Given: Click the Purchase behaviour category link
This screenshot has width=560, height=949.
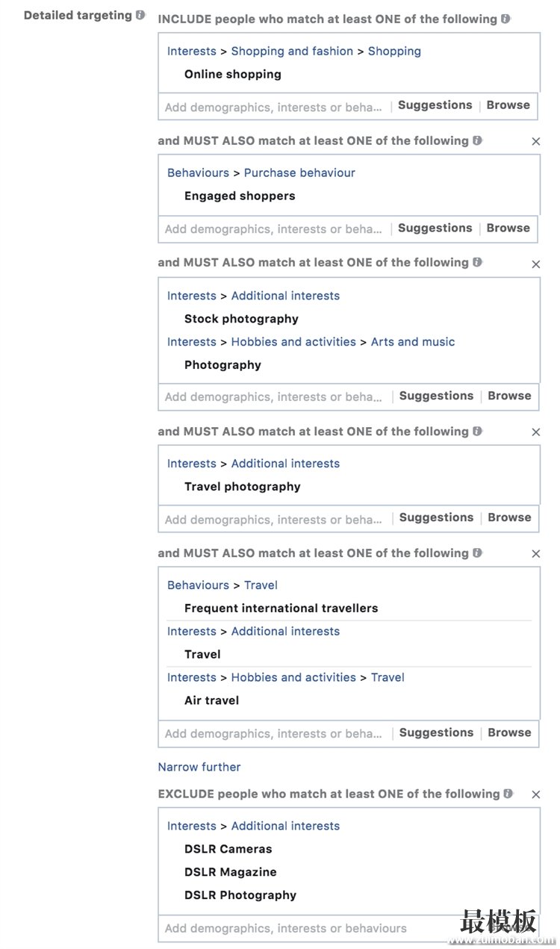Looking at the screenshot, I should pos(299,172).
